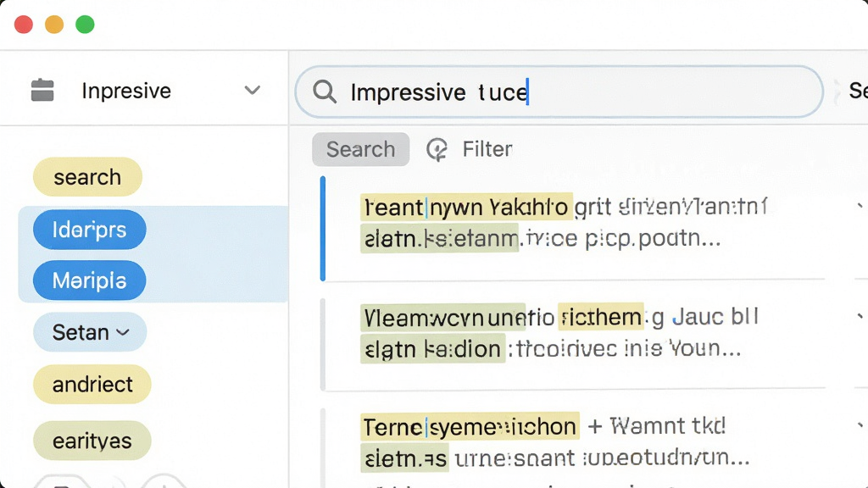This screenshot has height=488, width=868.
Task: Select the andriect tag
Action: [92, 384]
